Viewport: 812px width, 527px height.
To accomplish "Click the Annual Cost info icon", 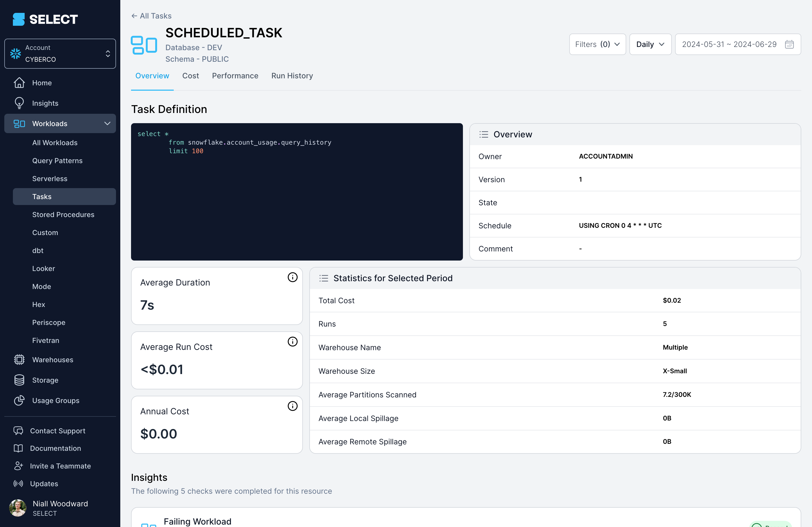I will tap(292, 406).
